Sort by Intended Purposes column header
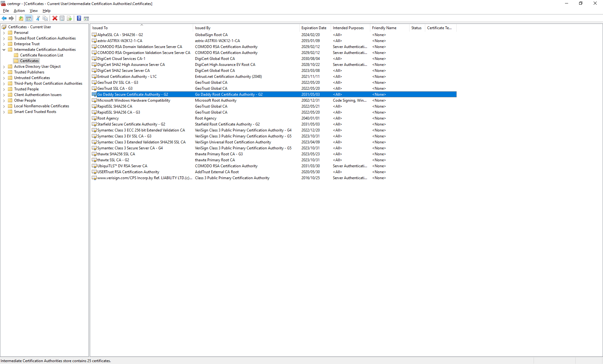The height and width of the screenshot is (364, 603). 350,28
